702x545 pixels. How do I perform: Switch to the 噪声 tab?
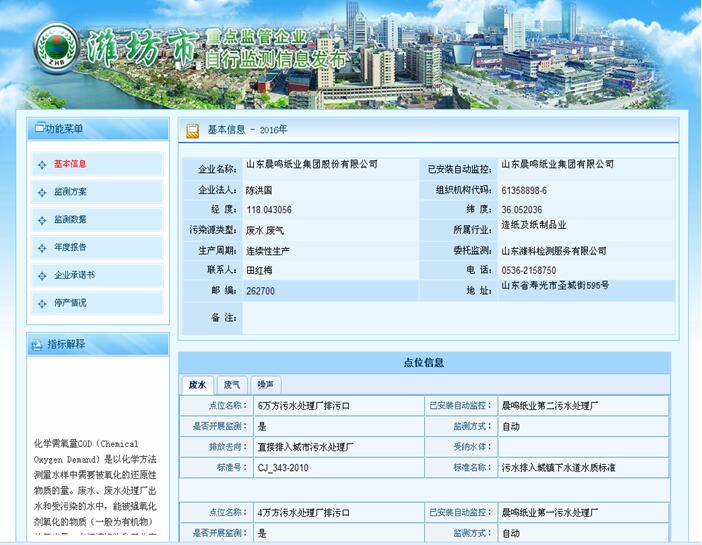(266, 384)
